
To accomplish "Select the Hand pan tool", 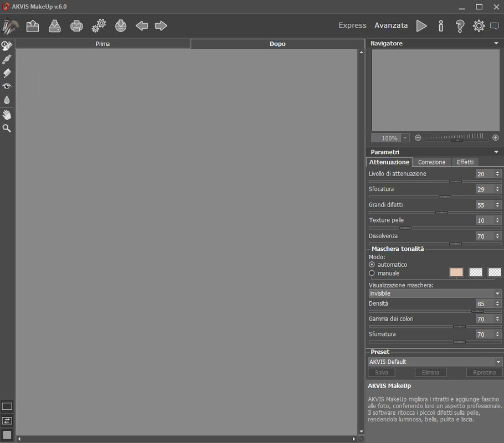I will coord(7,115).
